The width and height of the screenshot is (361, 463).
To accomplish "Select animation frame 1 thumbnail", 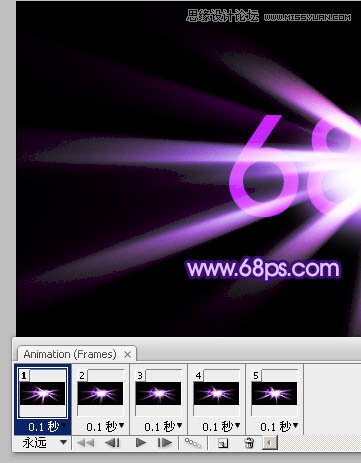I will pyautogui.click(x=42, y=393).
